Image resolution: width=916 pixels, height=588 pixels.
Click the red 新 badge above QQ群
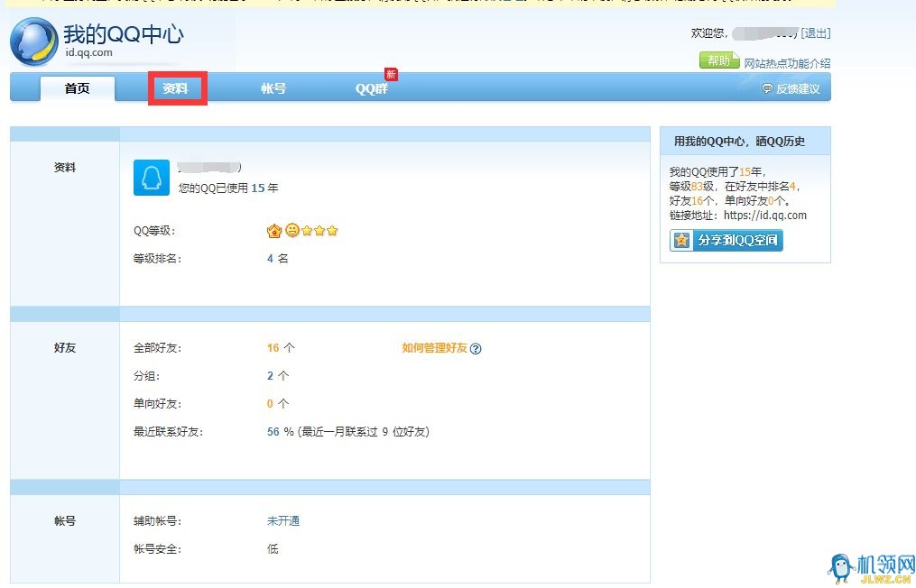391,74
